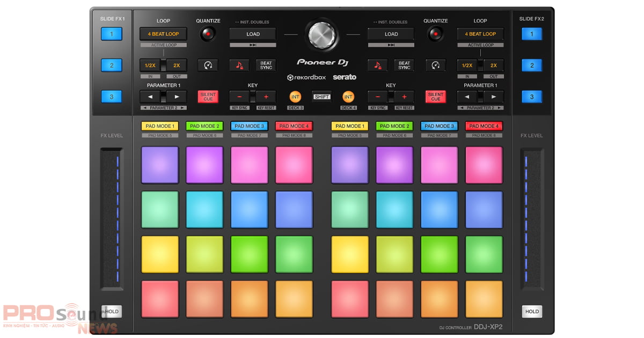Switch to PAD MODE 3 on the left deck
Screen dimensions: 644x338
(249, 126)
